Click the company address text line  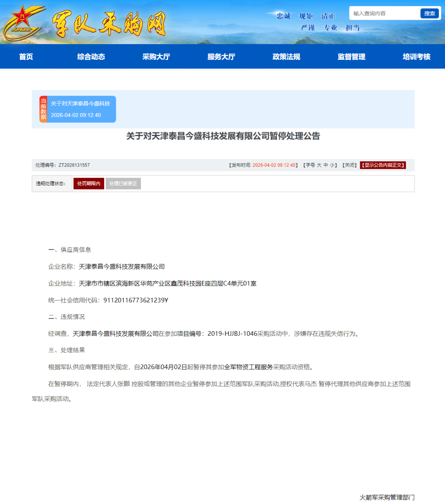(168, 283)
